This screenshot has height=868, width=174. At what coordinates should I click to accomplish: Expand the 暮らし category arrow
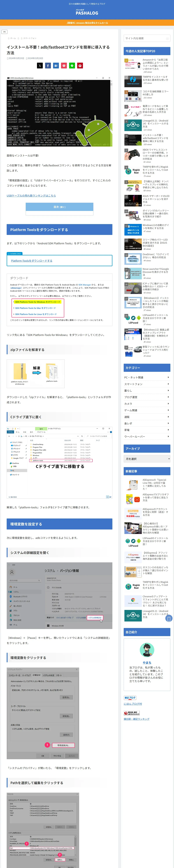[168, 391]
